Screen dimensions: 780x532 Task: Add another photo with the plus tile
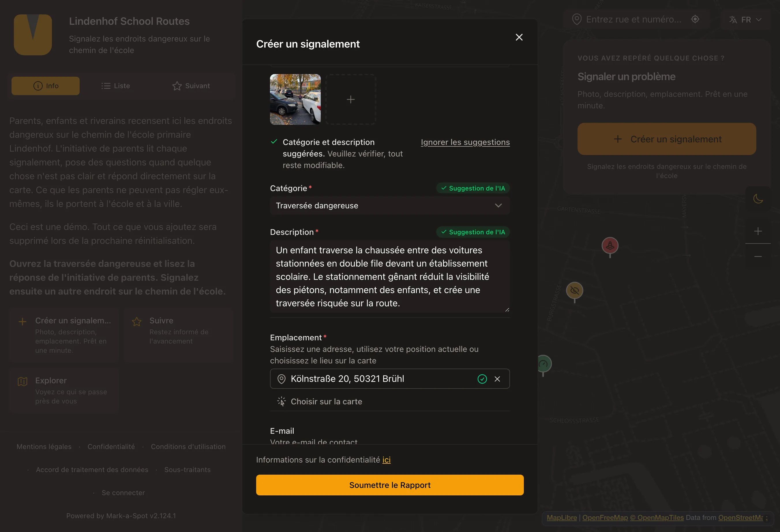click(x=350, y=99)
